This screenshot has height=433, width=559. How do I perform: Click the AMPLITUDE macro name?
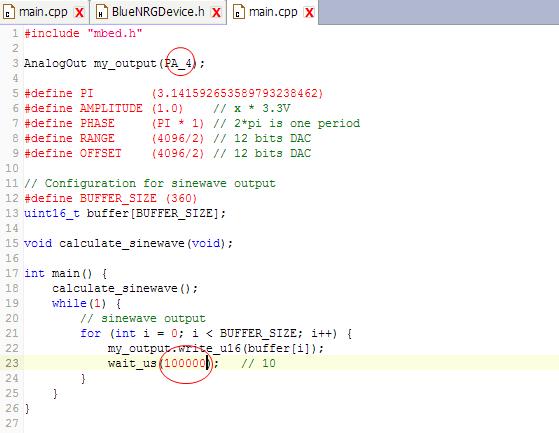point(111,108)
